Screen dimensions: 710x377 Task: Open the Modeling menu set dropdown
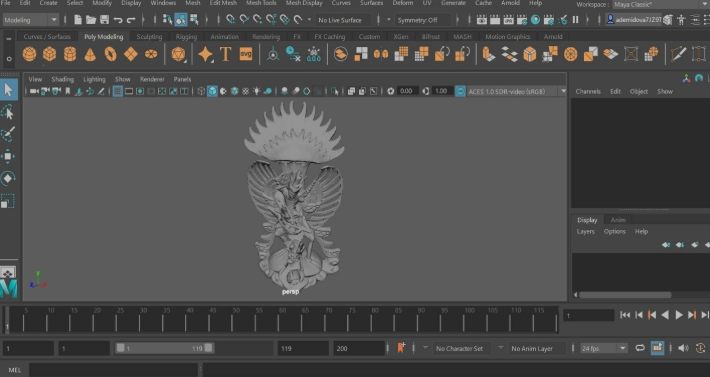pyautogui.click(x=31, y=20)
